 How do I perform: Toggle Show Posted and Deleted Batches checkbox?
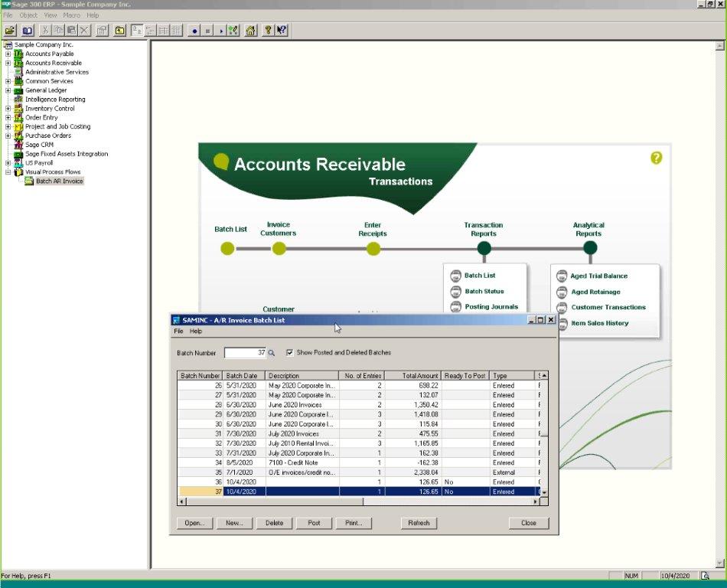click(x=289, y=353)
